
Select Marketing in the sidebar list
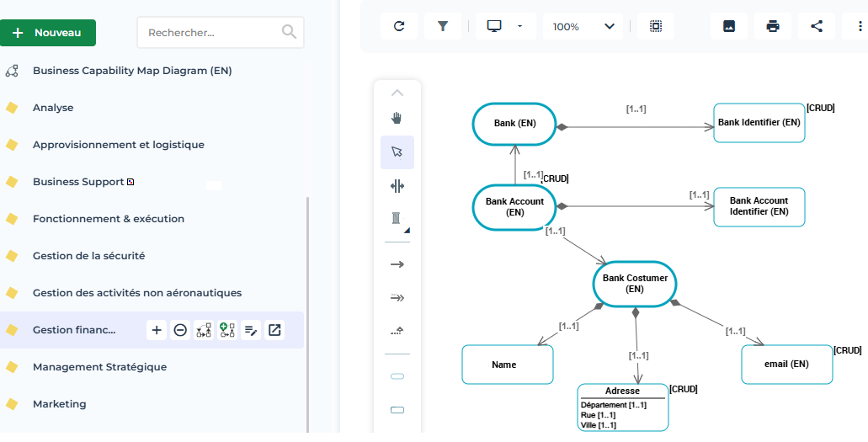click(59, 404)
